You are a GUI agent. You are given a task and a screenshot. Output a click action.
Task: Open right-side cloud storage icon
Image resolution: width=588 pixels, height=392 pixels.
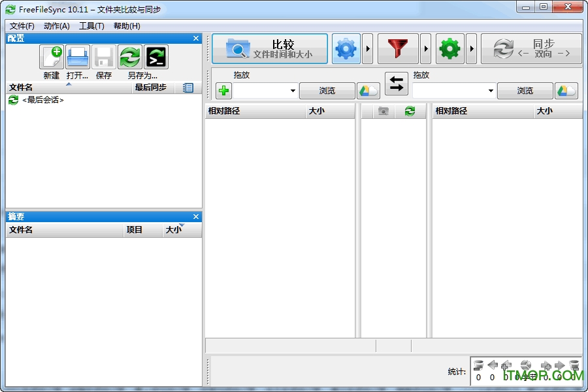click(x=566, y=91)
